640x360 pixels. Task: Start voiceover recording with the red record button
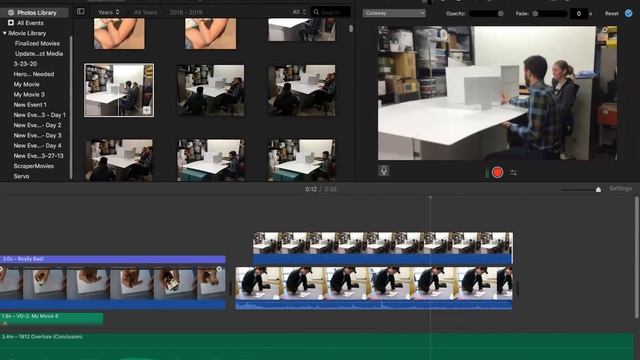(497, 173)
